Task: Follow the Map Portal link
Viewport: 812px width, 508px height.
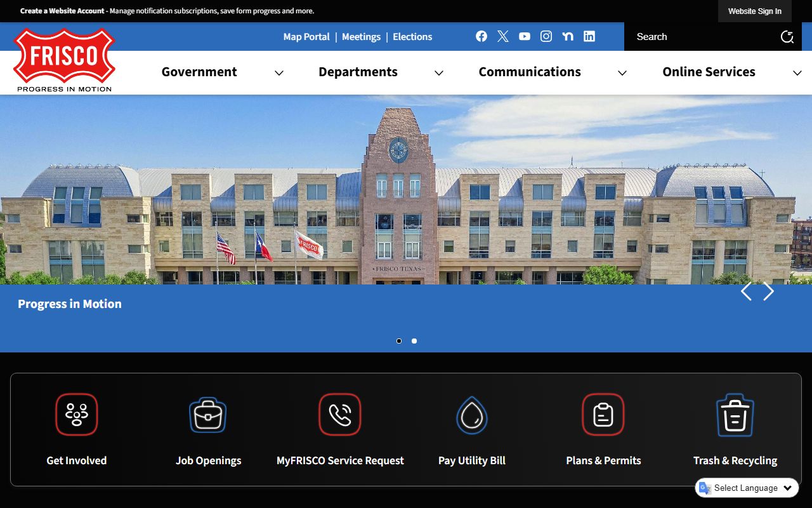Action: (306, 37)
